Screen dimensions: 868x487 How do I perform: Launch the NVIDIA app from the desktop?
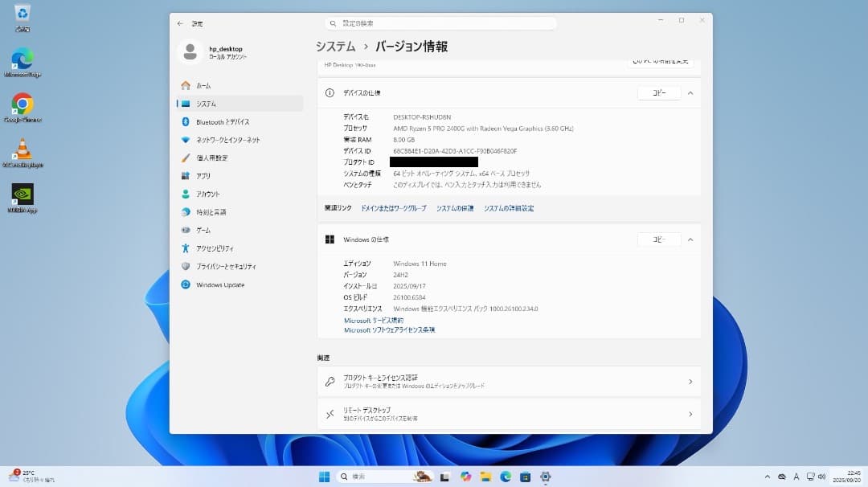click(22, 195)
